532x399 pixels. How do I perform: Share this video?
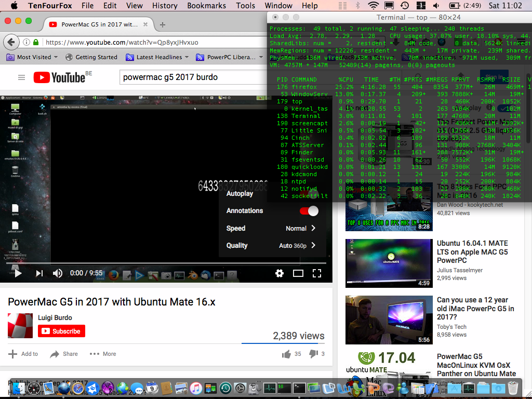coord(64,354)
